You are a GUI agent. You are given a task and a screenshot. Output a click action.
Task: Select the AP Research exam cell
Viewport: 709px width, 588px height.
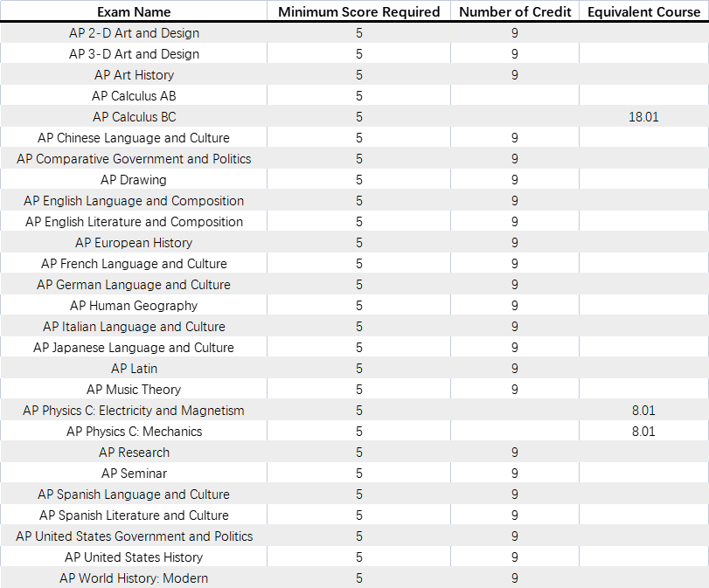[134, 453]
